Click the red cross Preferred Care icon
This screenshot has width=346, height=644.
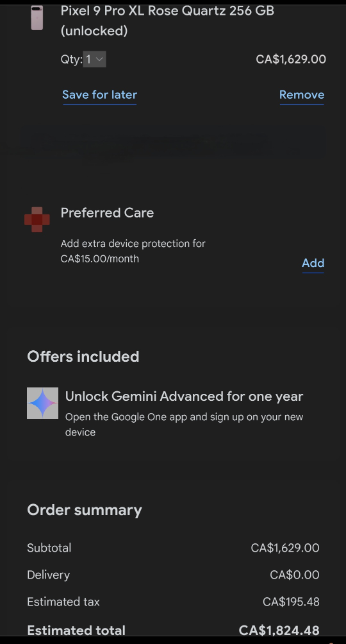coord(37,220)
